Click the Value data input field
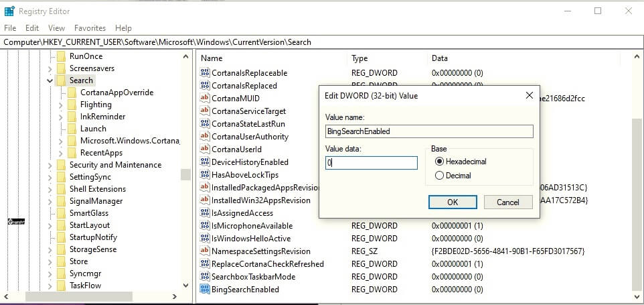644x305 pixels. 372,163
